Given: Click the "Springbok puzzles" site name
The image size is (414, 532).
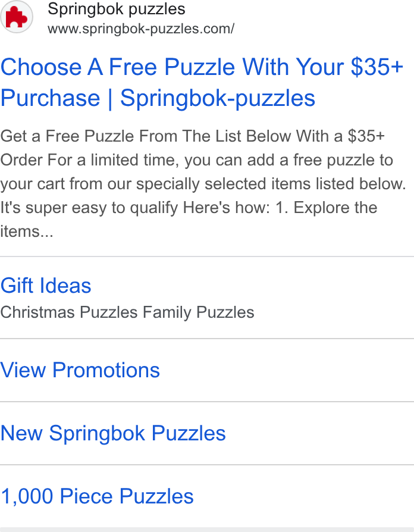Looking at the screenshot, I should [x=117, y=9].
